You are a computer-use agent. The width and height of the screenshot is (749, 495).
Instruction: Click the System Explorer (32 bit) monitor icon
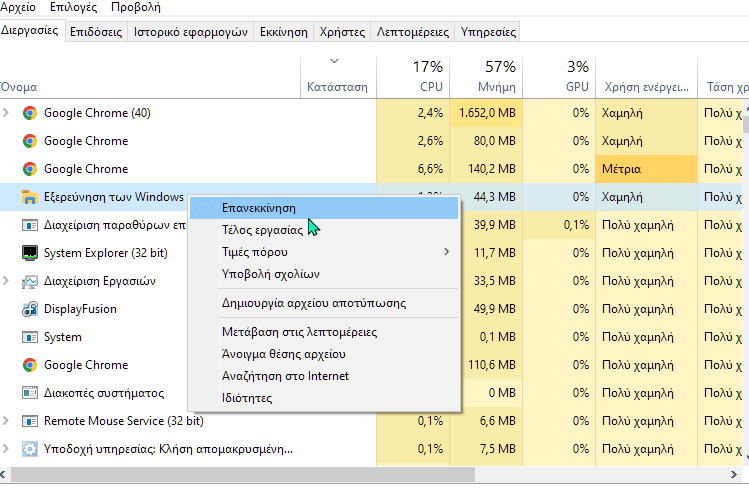[30, 253]
